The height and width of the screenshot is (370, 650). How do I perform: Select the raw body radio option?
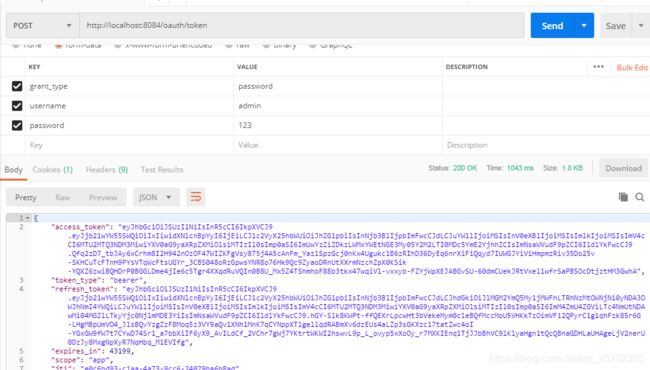coord(228,45)
